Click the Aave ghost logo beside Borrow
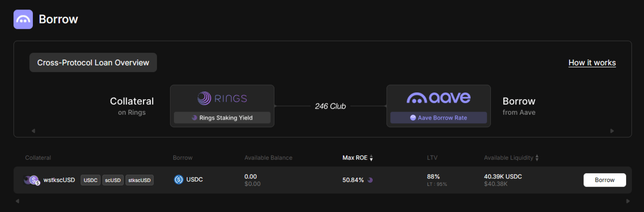The image size is (644, 212). pyautogui.click(x=23, y=19)
